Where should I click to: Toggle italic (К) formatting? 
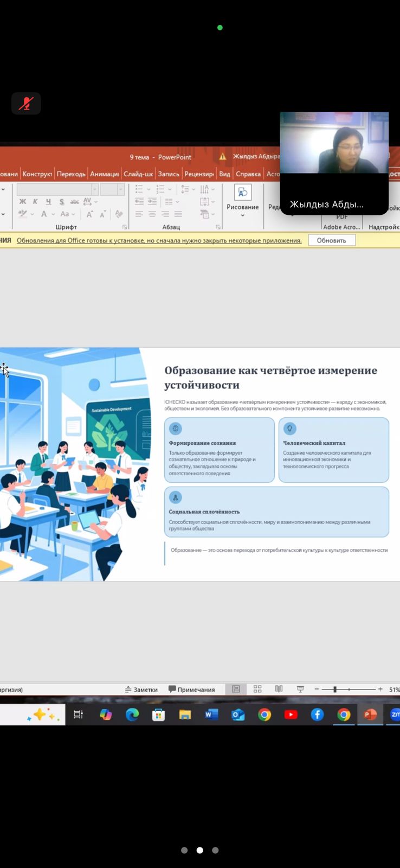[x=35, y=202]
